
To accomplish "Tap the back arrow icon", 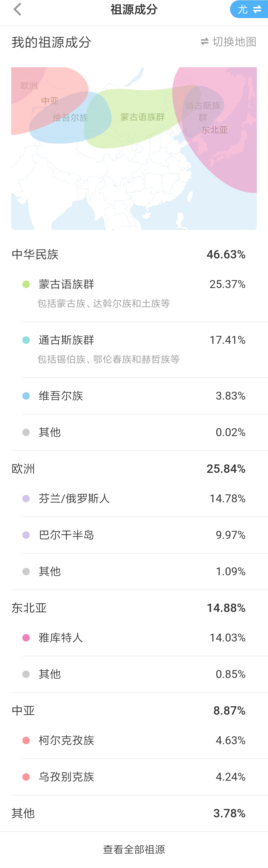I will [17, 9].
